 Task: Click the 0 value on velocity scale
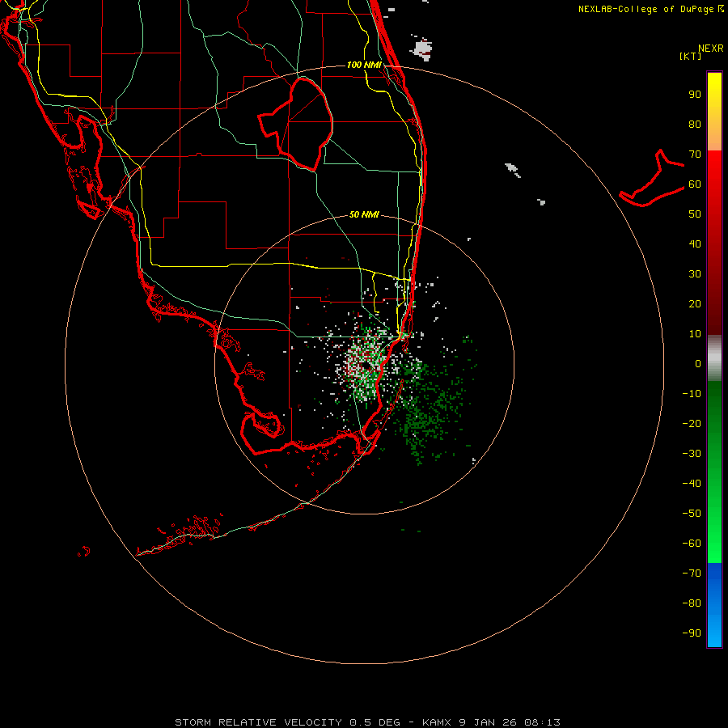698,363
